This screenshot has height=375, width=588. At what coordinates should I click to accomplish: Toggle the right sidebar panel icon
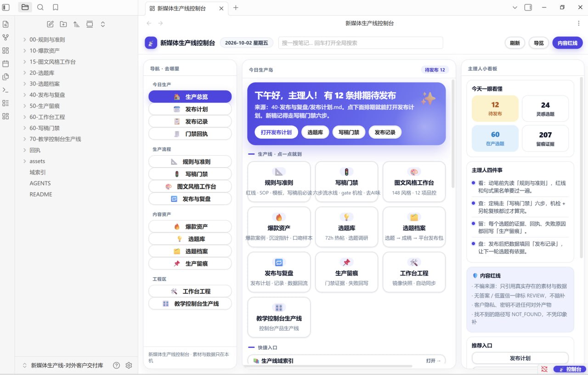pos(528,7)
